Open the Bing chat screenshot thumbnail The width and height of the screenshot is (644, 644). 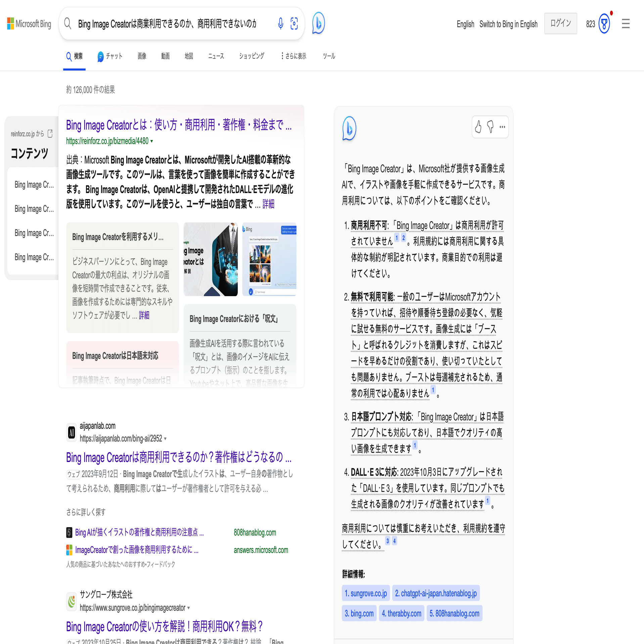pos(269,259)
